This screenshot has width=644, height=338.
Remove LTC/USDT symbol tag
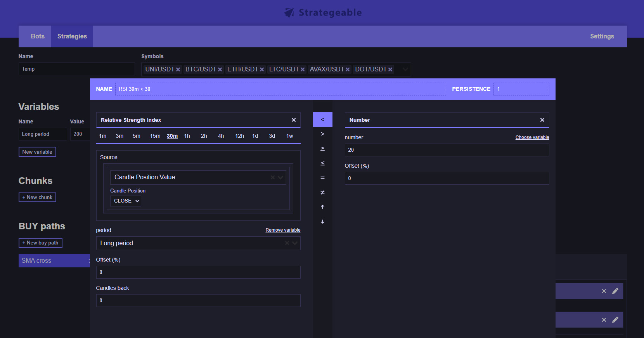tap(303, 69)
